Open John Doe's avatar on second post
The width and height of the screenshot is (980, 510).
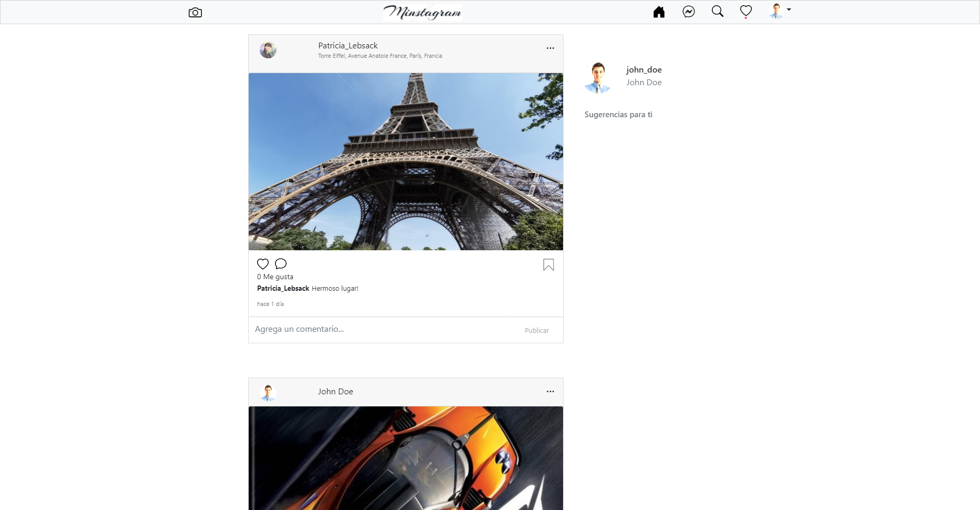coord(268,393)
